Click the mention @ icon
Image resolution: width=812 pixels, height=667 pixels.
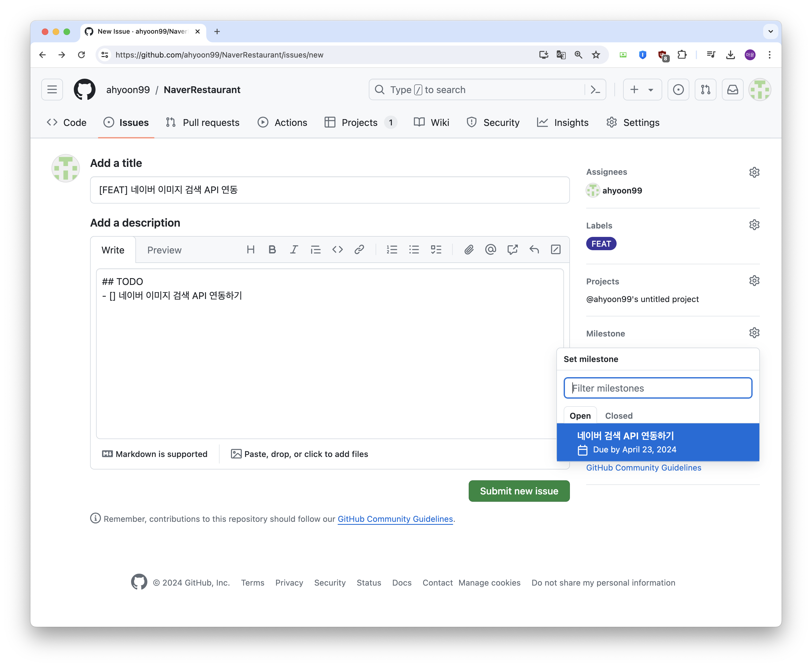(x=490, y=250)
